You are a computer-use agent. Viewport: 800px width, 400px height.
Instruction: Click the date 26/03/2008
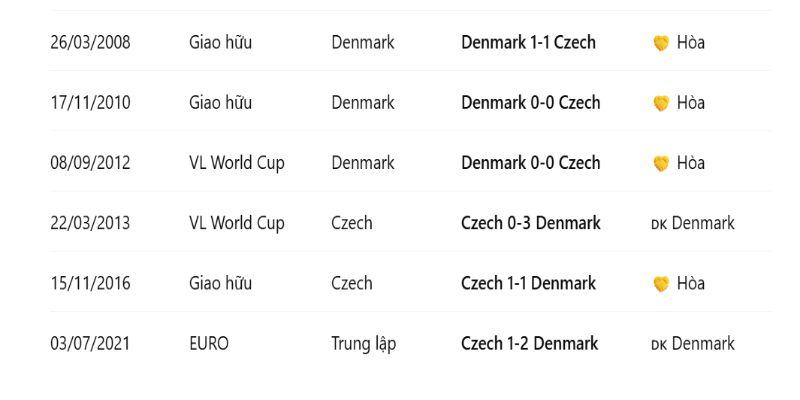[90, 43]
